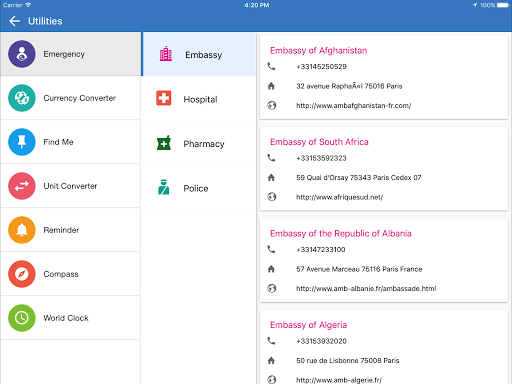Select South Africa embassy address 59 Quai d'Orsay
The height and width of the screenshot is (384, 512).
[359, 178]
